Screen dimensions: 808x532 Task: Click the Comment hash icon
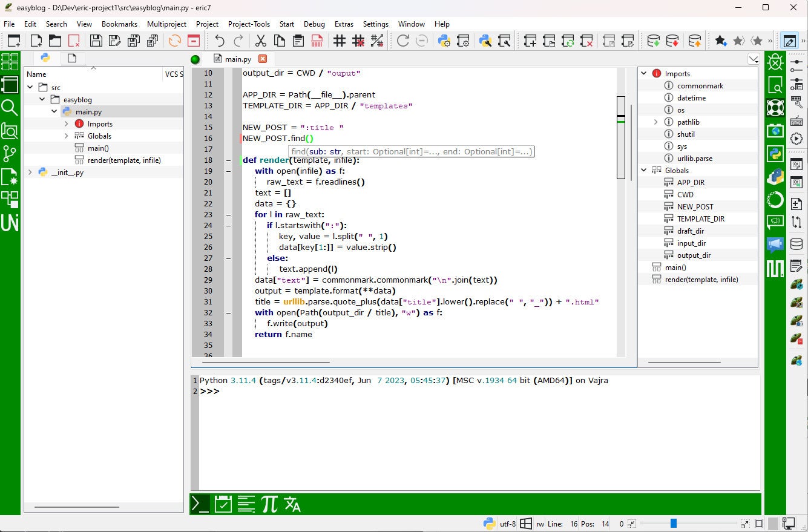340,41
